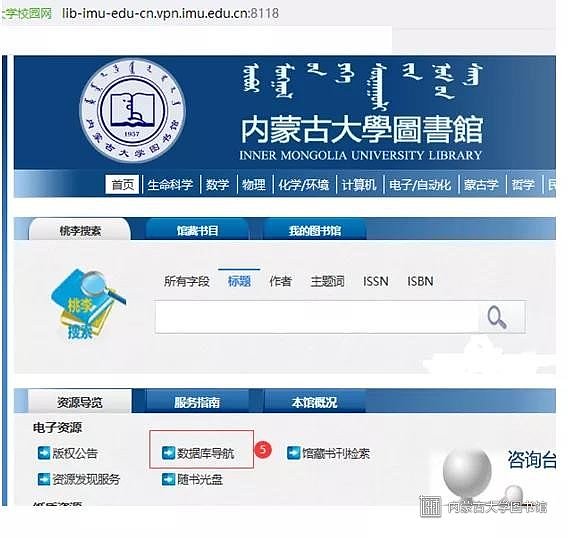Click the arrow icon beside 随书光盘
Screen dimensions: 568x538
(168, 479)
